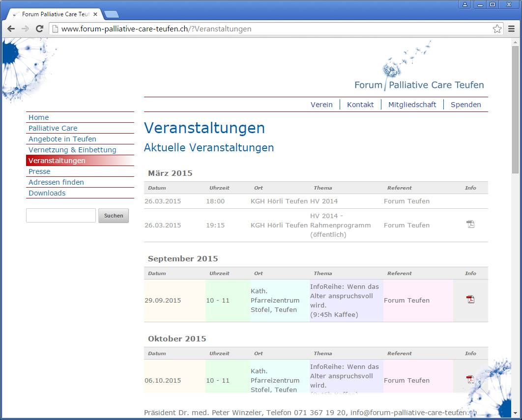Navigate to Presse section
Screen dimensions: 522x420
39,171
